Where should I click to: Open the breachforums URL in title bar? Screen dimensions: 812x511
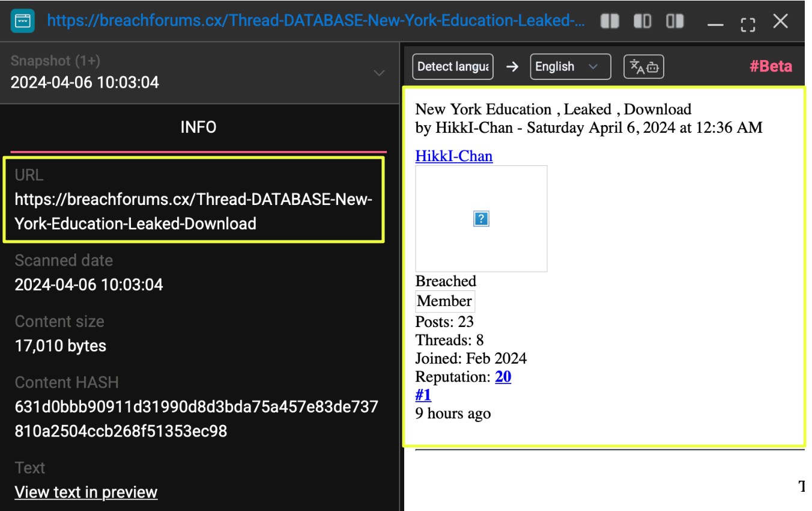pos(315,21)
